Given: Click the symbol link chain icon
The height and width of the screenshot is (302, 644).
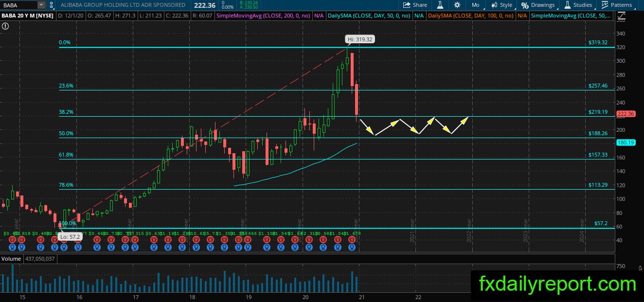Looking at the screenshot, I should point(51,5).
